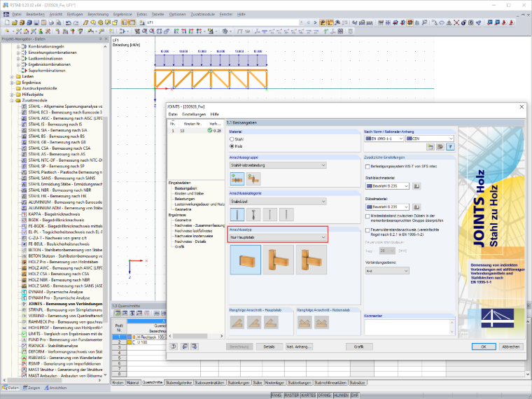Open Stahlblechmaterial Baustahl S 235 dropdown

tap(387, 186)
